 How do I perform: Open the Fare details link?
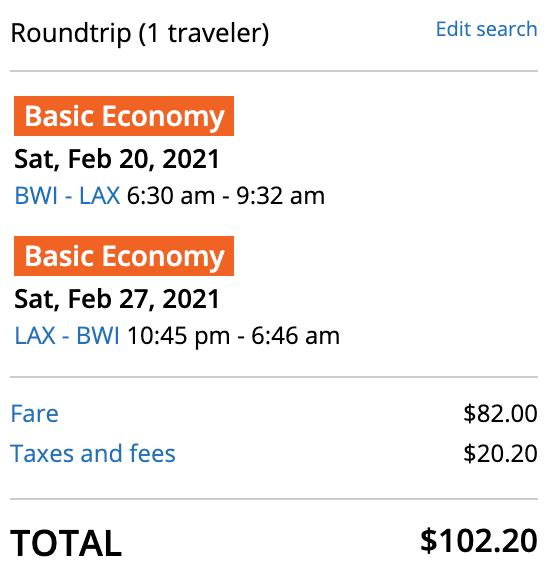(x=35, y=413)
